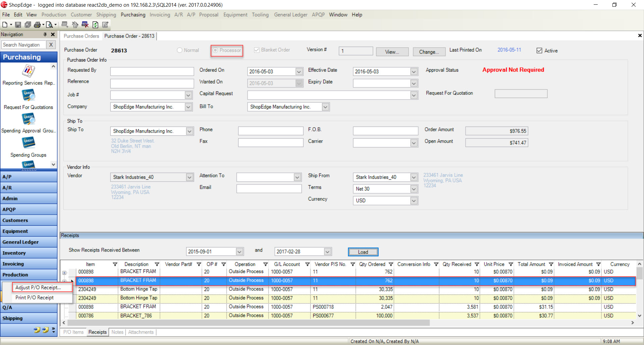Open Request For Quotations in navigation
This screenshot has height=345, width=644.
point(29,96)
